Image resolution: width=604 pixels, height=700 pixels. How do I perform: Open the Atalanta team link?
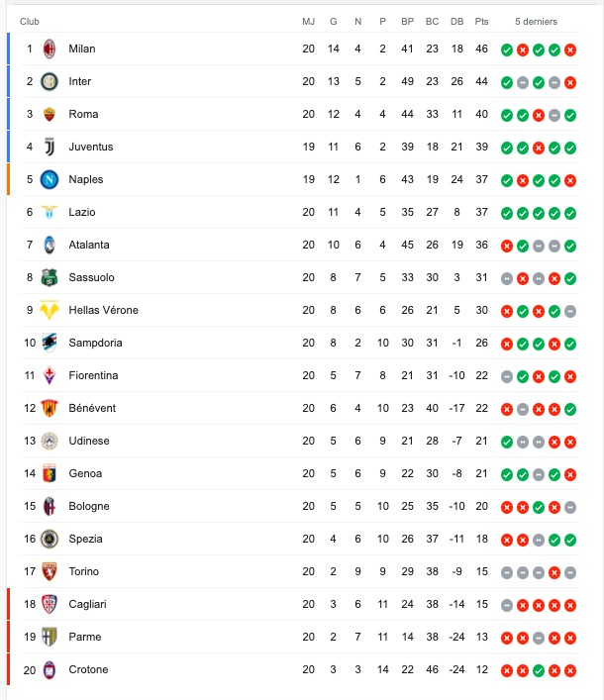89,245
